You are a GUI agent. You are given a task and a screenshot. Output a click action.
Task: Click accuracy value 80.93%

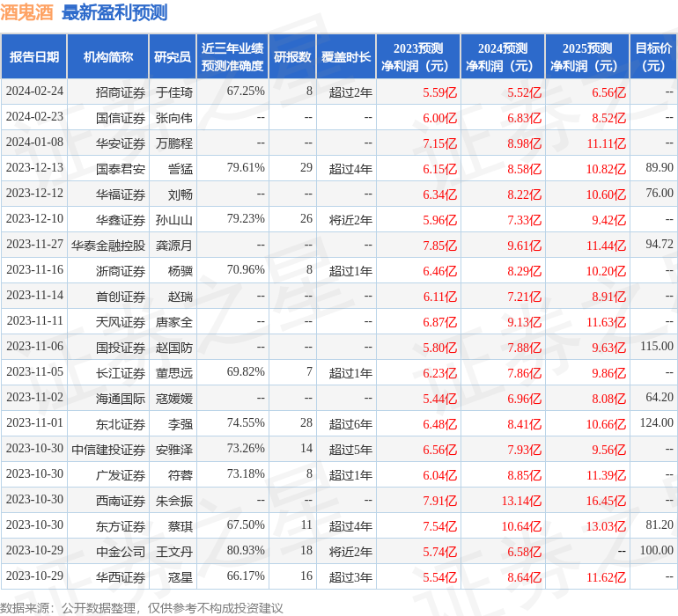click(246, 550)
